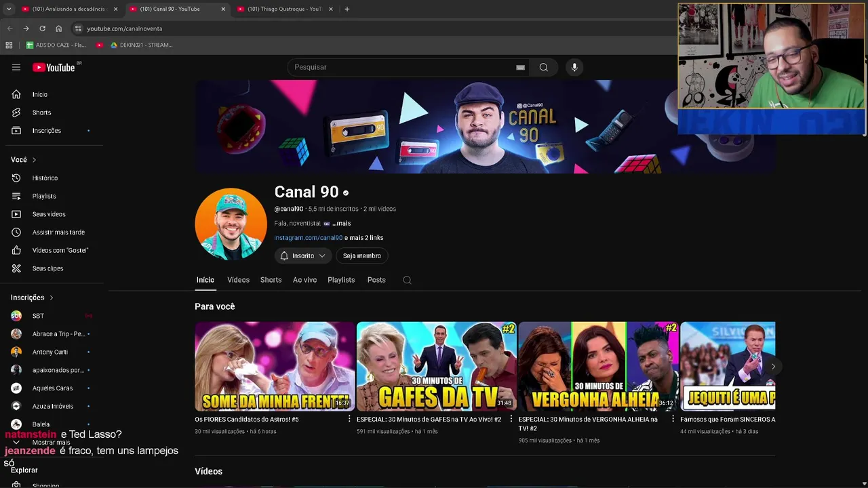Open the on-screen keyboard icon in search

[520, 67]
